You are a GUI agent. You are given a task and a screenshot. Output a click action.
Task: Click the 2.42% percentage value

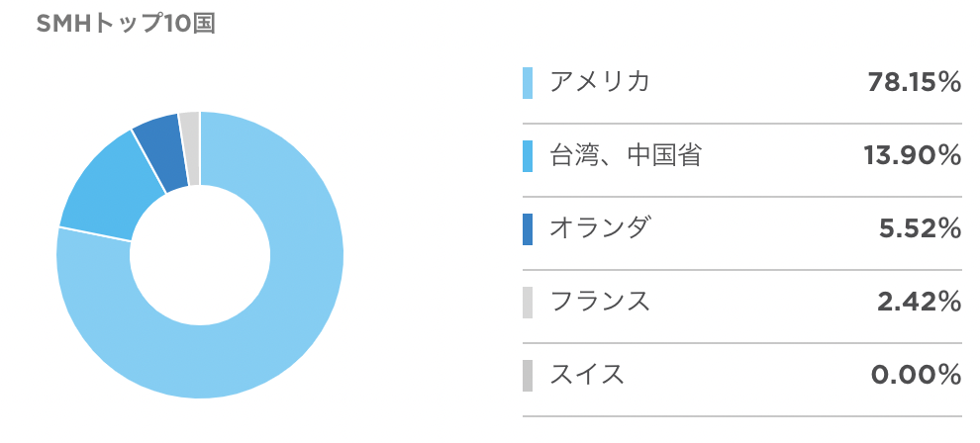point(920,302)
